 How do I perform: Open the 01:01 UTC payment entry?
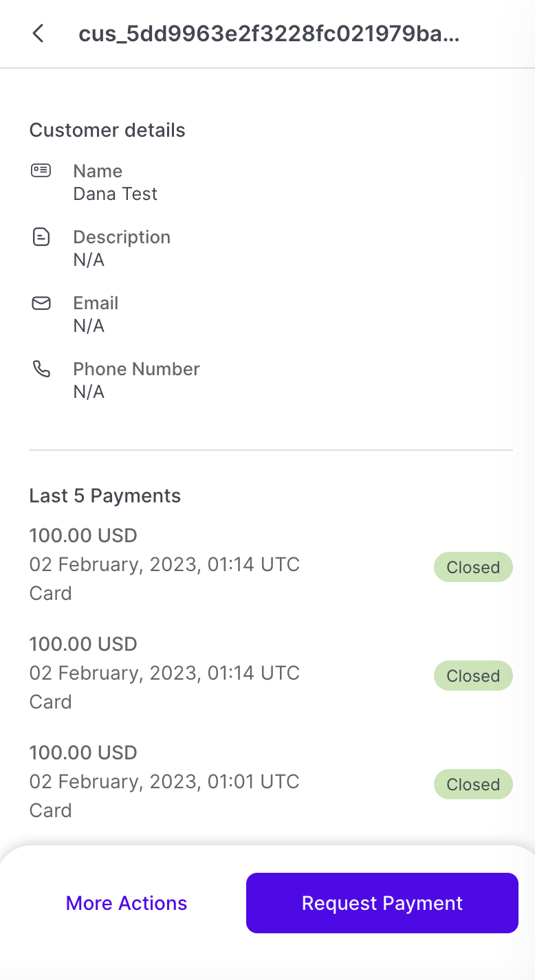(164, 782)
